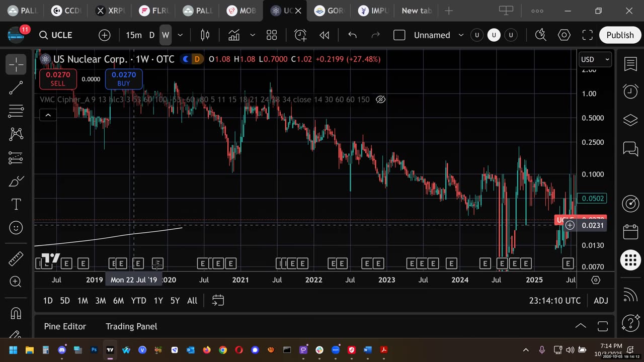Open the UCLE symbol search
Screen dimensions: 644x362
(x=56, y=35)
